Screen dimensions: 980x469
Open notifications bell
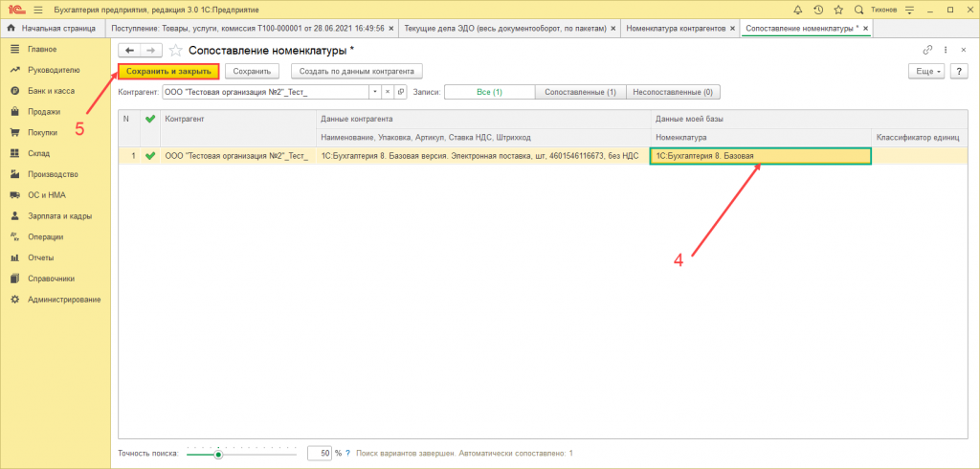(797, 10)
